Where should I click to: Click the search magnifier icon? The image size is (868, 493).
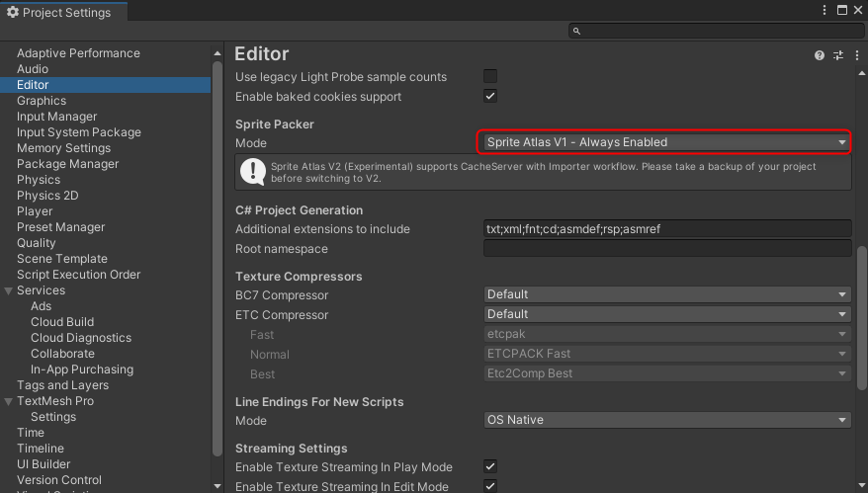tap(576, 31)
